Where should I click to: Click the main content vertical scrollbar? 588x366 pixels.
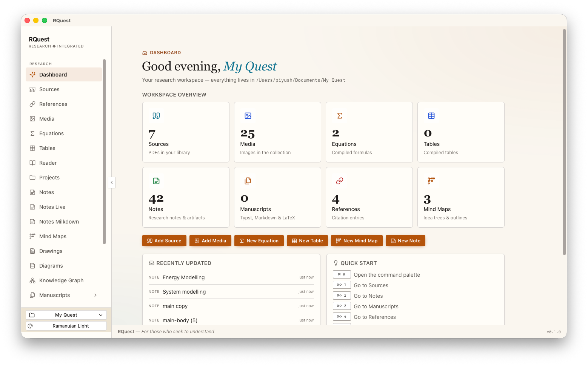565,142
